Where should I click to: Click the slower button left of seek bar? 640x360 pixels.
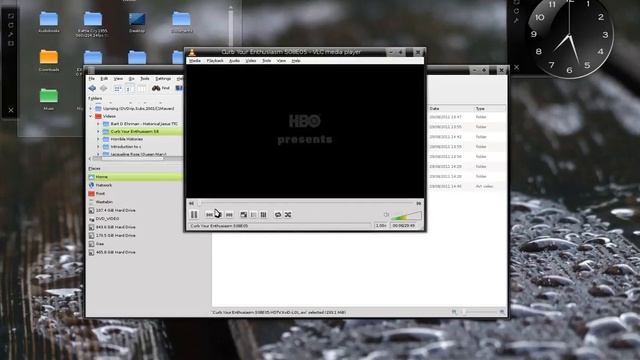[191, 203]
